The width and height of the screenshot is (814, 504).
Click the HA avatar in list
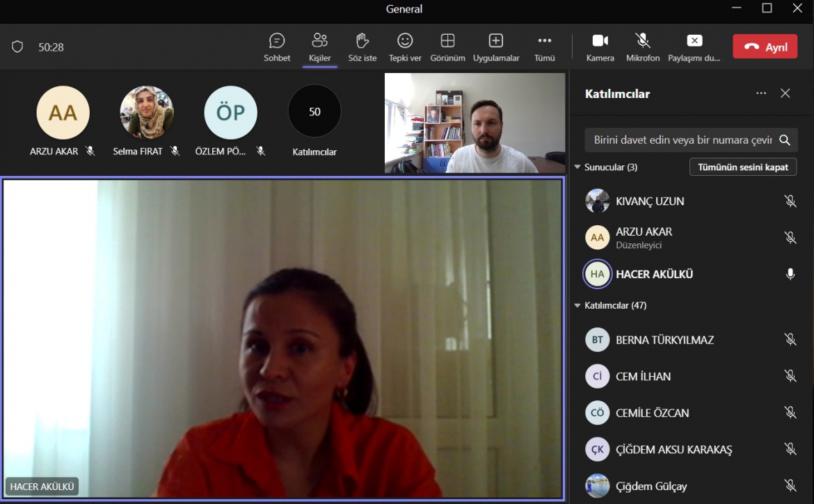pyautogui.click(x=597, y=274)
